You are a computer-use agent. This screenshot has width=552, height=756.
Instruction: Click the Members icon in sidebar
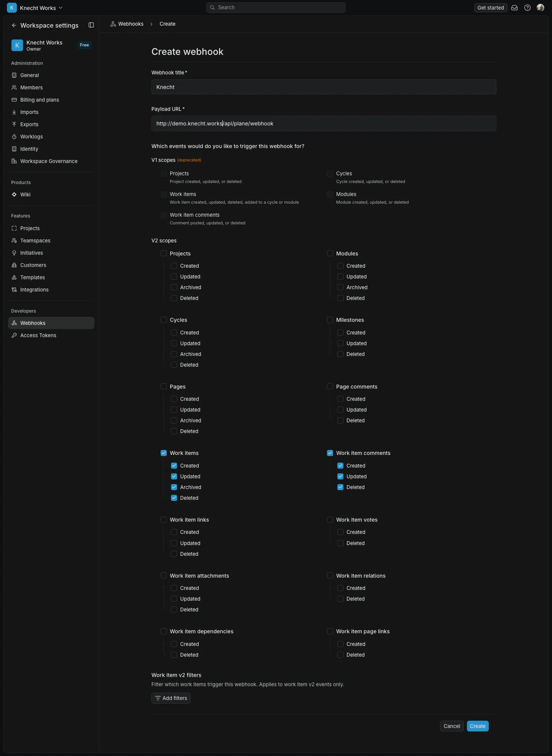pyautogui.click(x=14, y=87)
